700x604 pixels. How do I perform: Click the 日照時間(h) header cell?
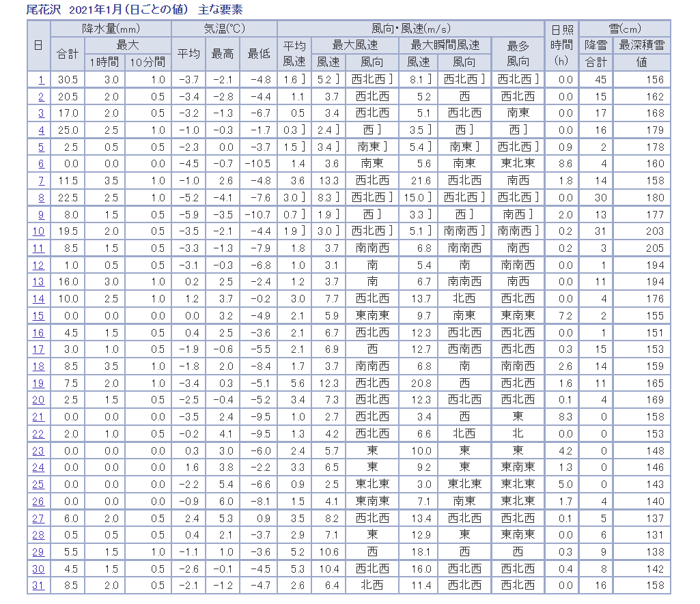[x=561, y=46]
